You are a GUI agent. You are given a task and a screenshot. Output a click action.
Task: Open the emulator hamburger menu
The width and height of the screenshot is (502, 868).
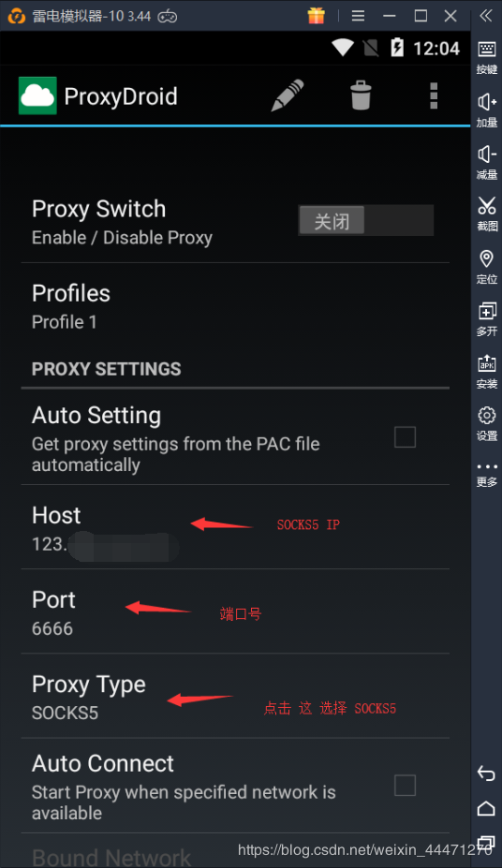pos(358,16)
